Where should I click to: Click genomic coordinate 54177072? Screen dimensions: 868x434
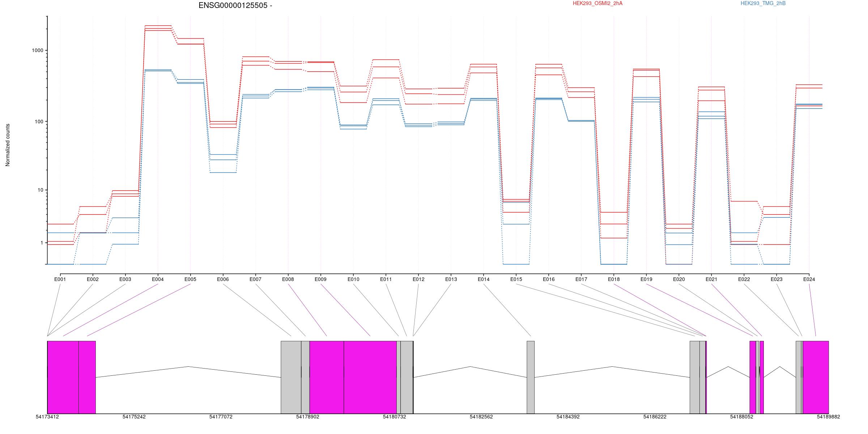click(x=221, y=417)
